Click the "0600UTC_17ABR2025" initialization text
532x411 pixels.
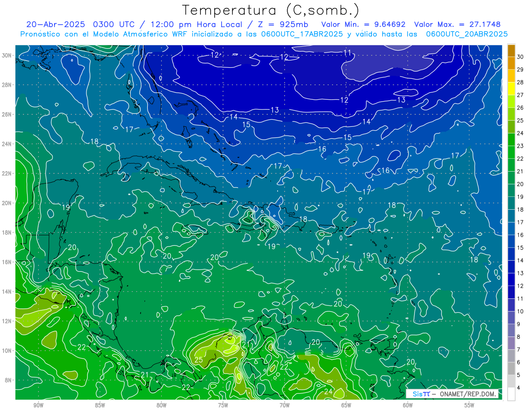(x=301, y=34)
